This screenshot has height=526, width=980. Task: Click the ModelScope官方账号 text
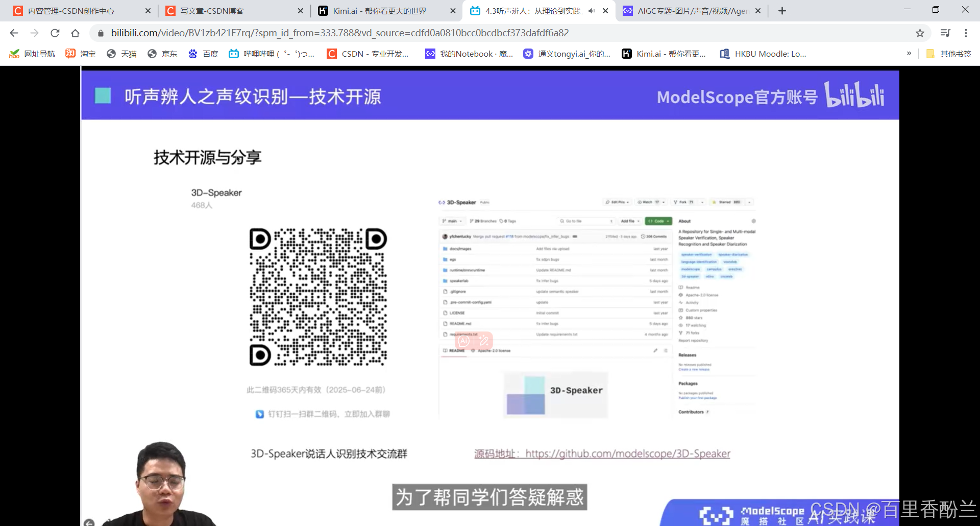point(737,97)
